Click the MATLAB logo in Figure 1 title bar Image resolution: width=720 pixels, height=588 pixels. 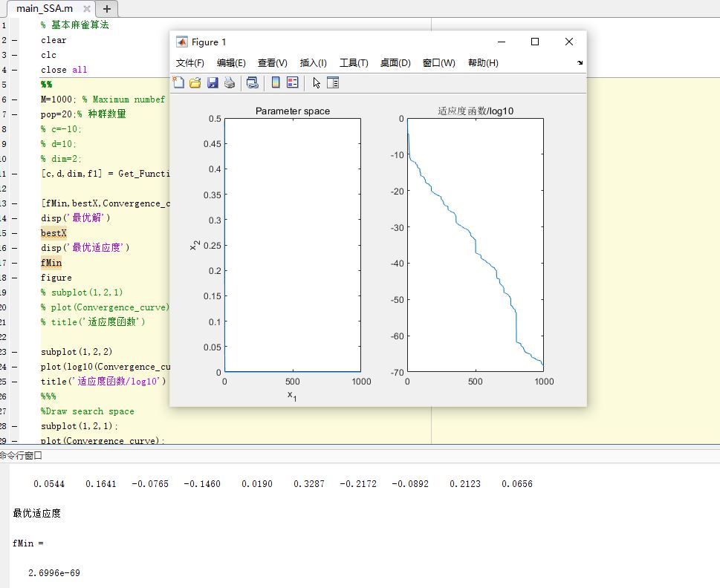pyautogui.click(x=181, y=42)
